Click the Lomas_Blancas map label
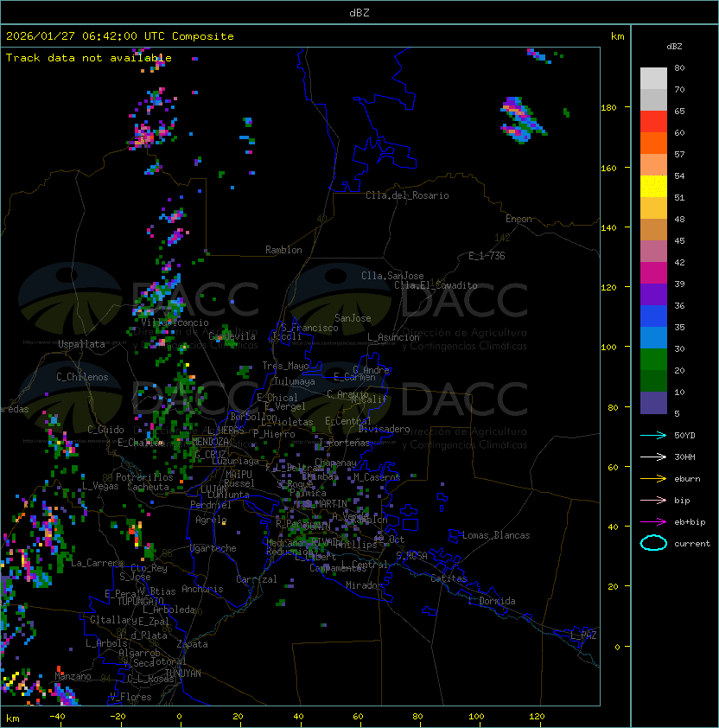Viewport: 719px width, 728px height. (496, 535)
